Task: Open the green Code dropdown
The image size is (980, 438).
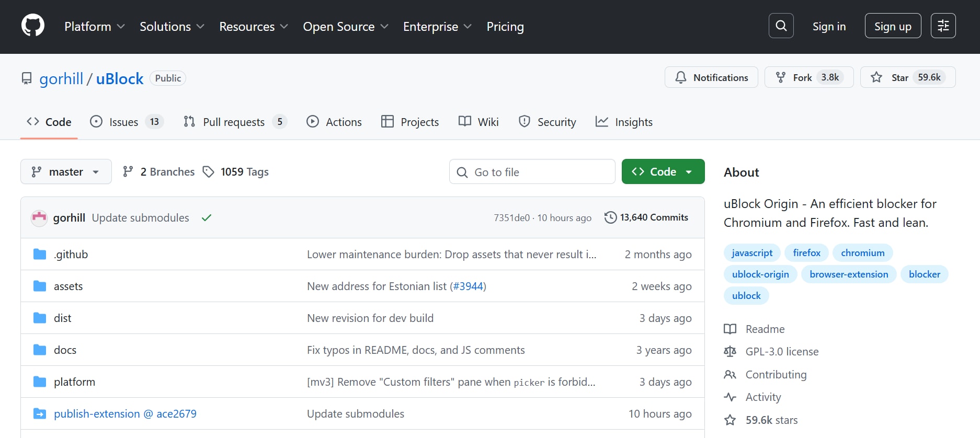Action: coord(663,171)
